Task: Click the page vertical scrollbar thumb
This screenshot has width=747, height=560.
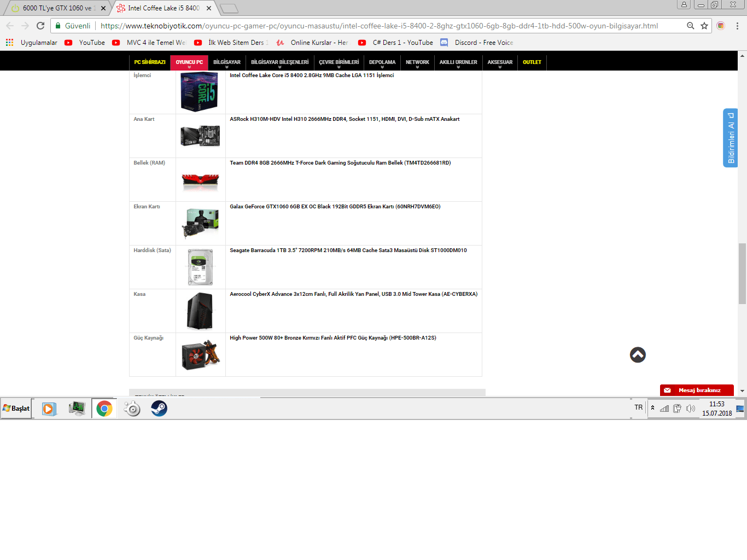Action: 742,273
